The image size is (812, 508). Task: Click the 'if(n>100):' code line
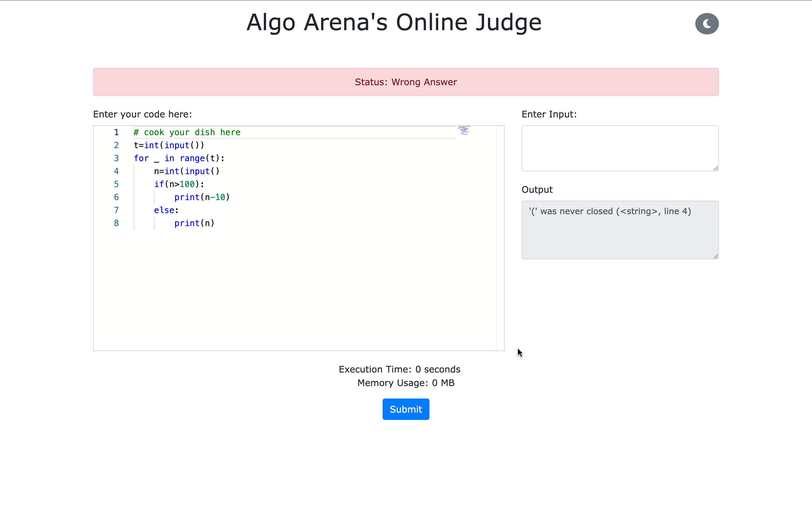(179, 184)
